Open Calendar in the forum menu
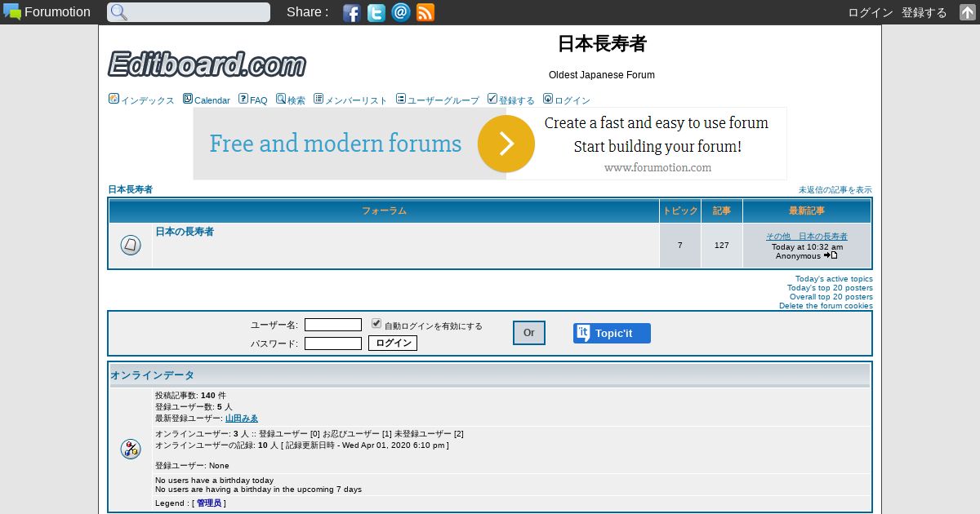The image size is (980, 514). (212, 100)
